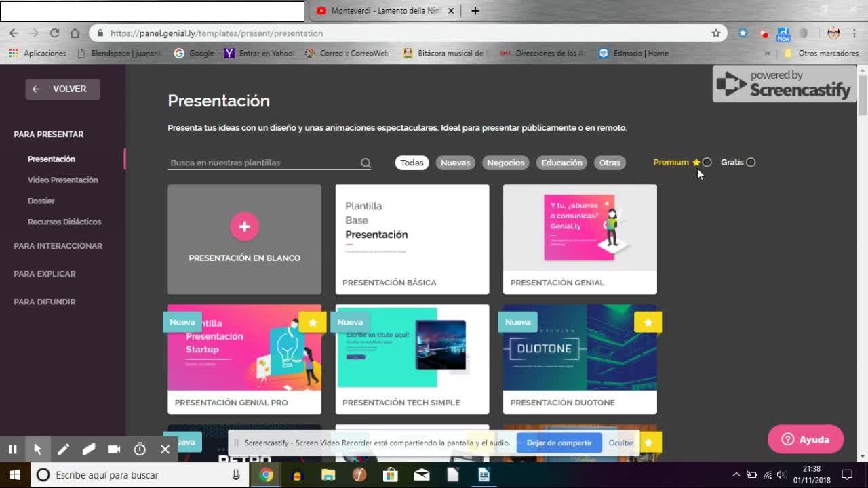
Task: Open Dossier in the sidebar
Action: (x=41, y=201)
